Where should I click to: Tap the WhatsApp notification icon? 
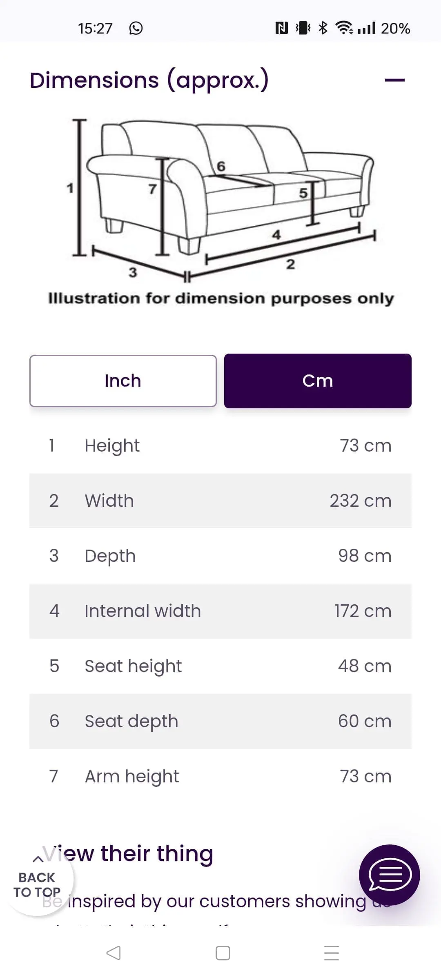pyautogui.click(x=136, y=28)
